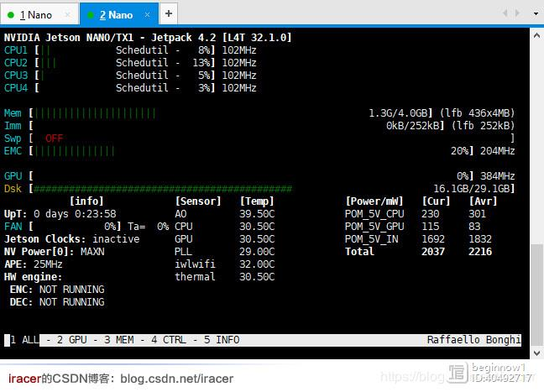The image size is (544, 392).
Task: Click the POM_5V_GPU power row label
Action: (x=374, y=227)
